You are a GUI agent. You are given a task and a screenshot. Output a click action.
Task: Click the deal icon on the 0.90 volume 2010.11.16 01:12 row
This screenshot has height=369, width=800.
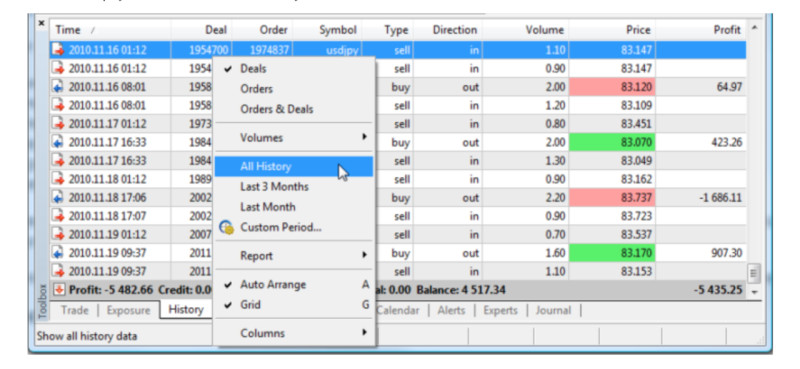(58, 68)
